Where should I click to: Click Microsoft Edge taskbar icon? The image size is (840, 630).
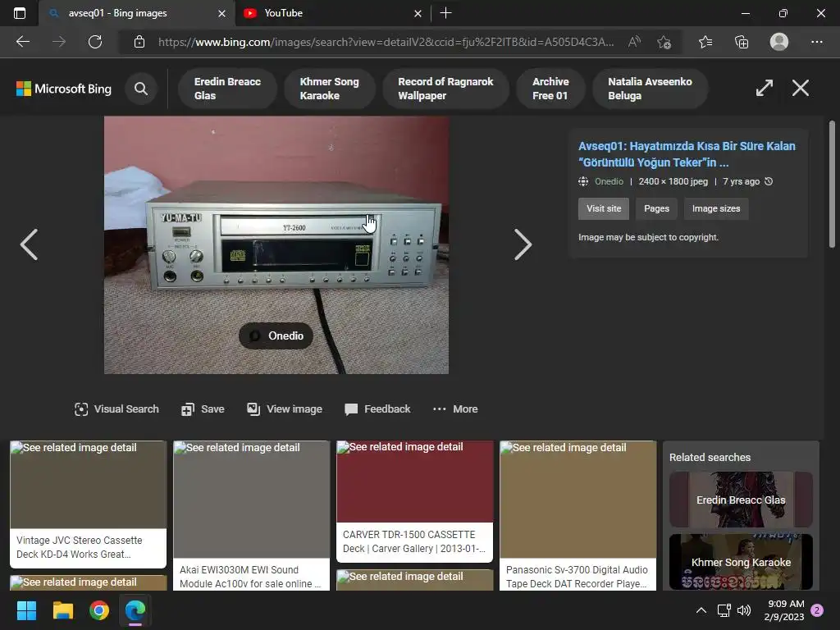(x=135, y=610)
